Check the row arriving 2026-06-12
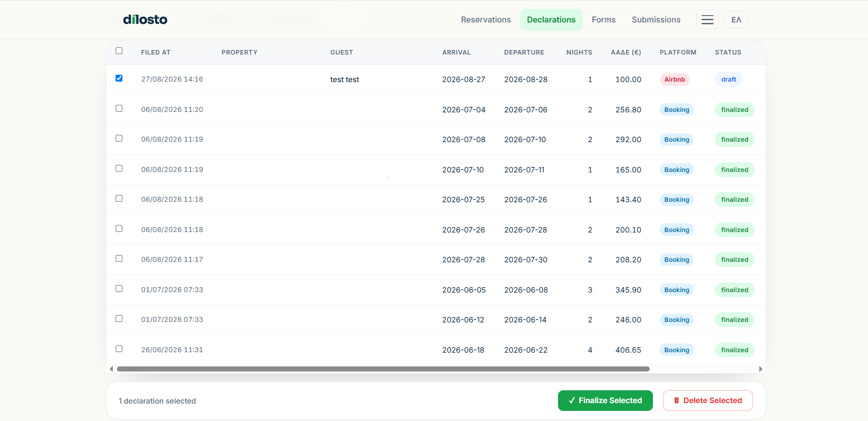The image size is (868, 421). pos(119,319)
